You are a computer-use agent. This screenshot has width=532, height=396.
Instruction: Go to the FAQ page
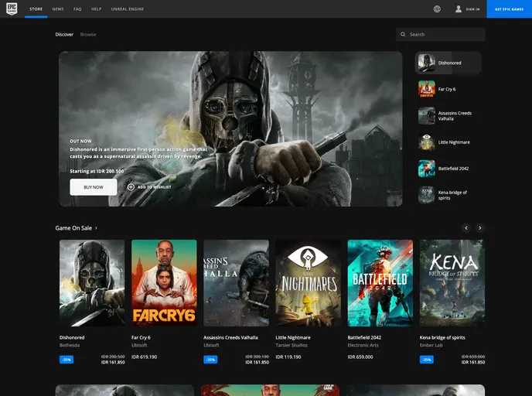(x=77, y=9)
